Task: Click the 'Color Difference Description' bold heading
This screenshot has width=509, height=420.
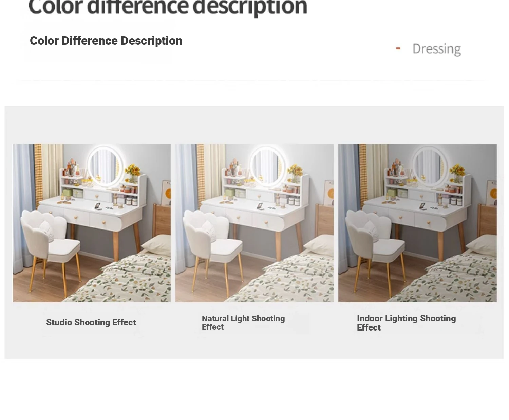Action: pyautogui.click(x=106, y=41)
